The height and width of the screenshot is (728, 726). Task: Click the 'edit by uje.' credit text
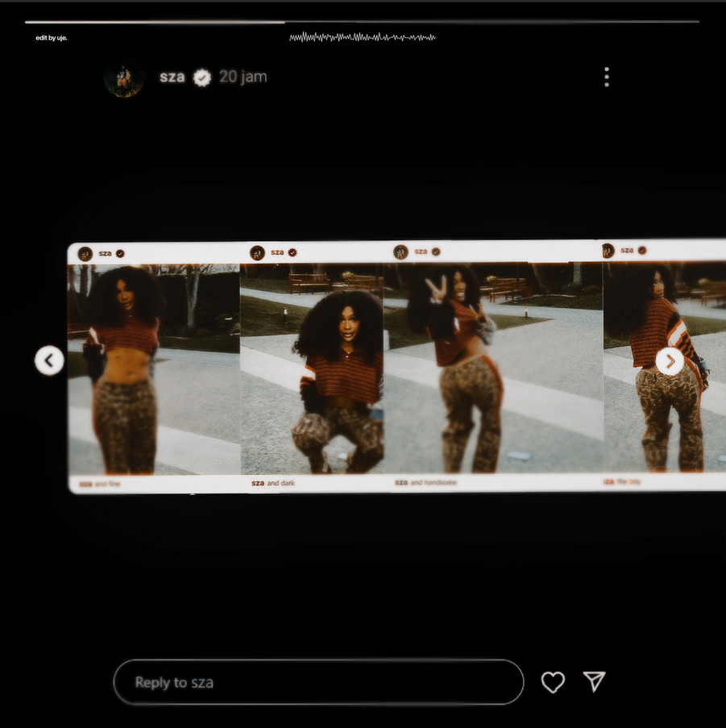point(52,38)
